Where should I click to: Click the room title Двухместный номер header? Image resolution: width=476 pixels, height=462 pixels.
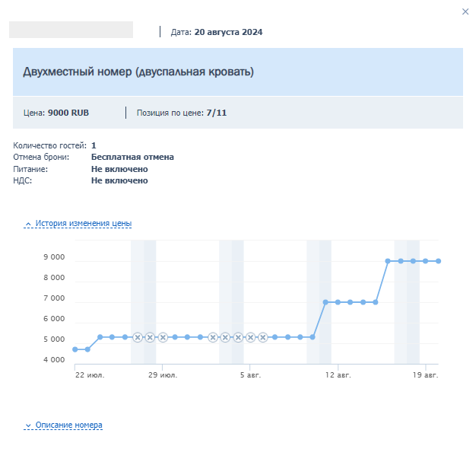pyautogui.click(x=138, y=72)
